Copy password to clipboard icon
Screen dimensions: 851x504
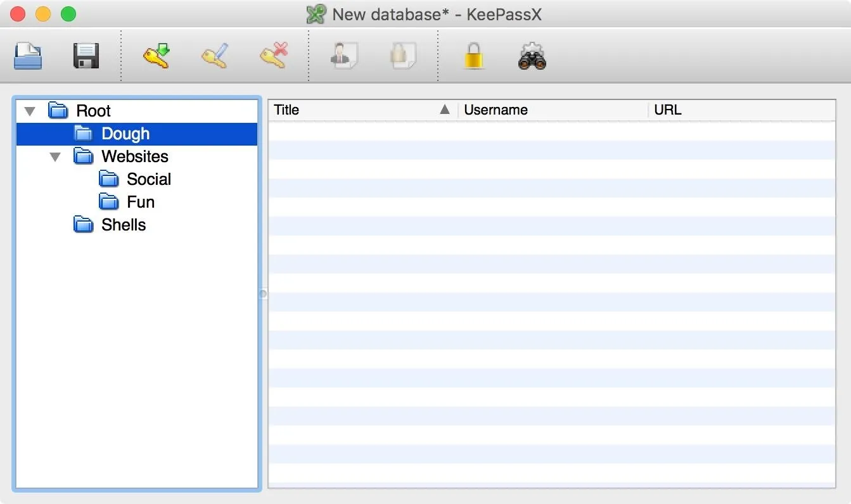[403, 56]
